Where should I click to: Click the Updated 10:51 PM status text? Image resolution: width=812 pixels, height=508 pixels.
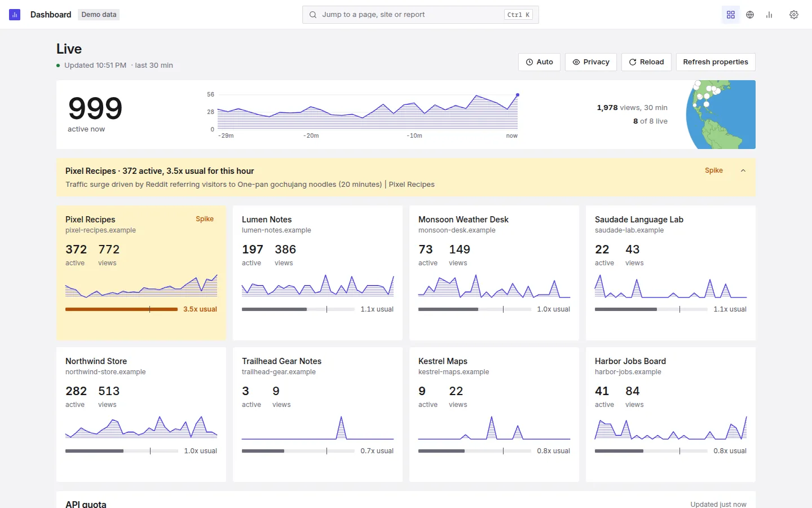pos(95,65)
